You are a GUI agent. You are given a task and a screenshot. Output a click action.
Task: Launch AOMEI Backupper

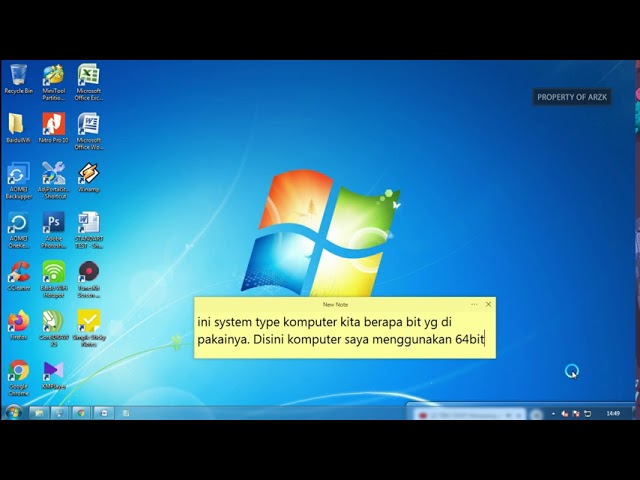18,181
